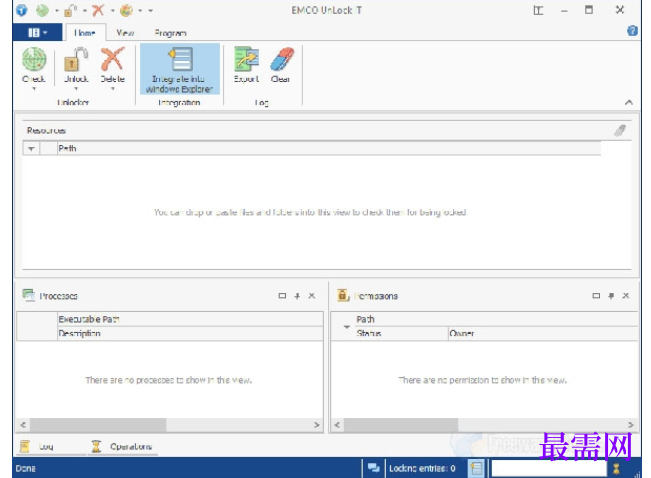Click the palette icon in quick access toolbar
The width and height of the screenshot is (651, 478).
126,10
